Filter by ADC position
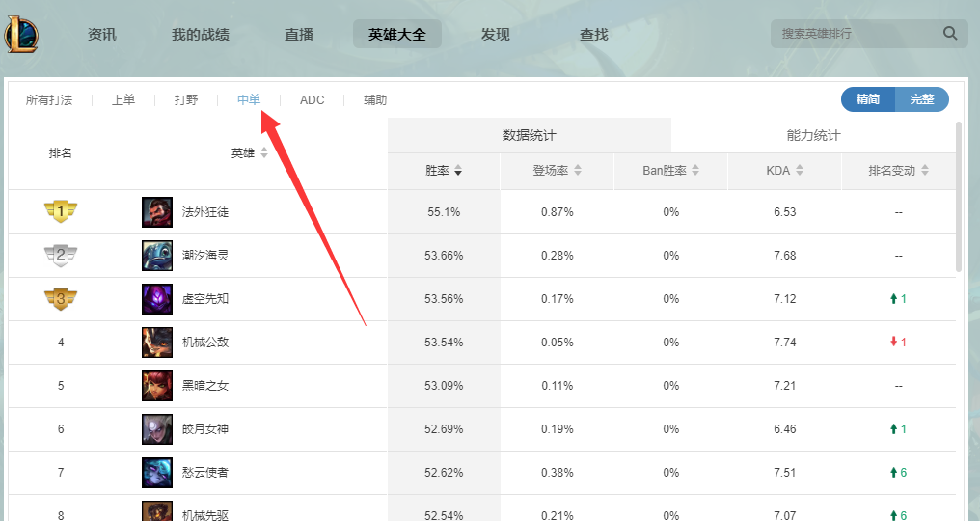The width and height of the screenshot is (980, 521). pos(313,100)
